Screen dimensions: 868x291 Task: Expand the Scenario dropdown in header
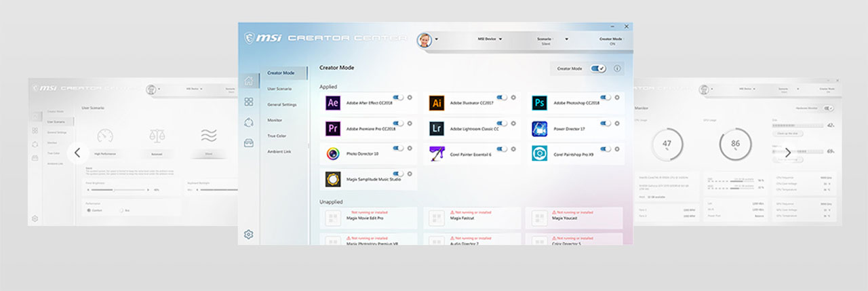(x=566, y=39)
